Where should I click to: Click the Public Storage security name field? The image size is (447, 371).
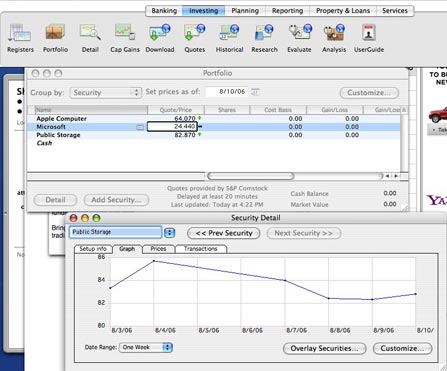115,232
